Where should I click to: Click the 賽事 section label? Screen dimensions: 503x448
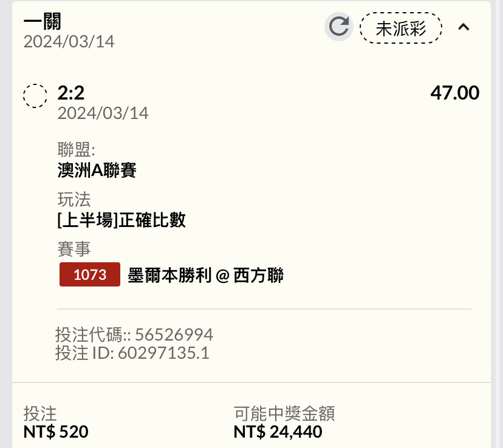[74, 249]
